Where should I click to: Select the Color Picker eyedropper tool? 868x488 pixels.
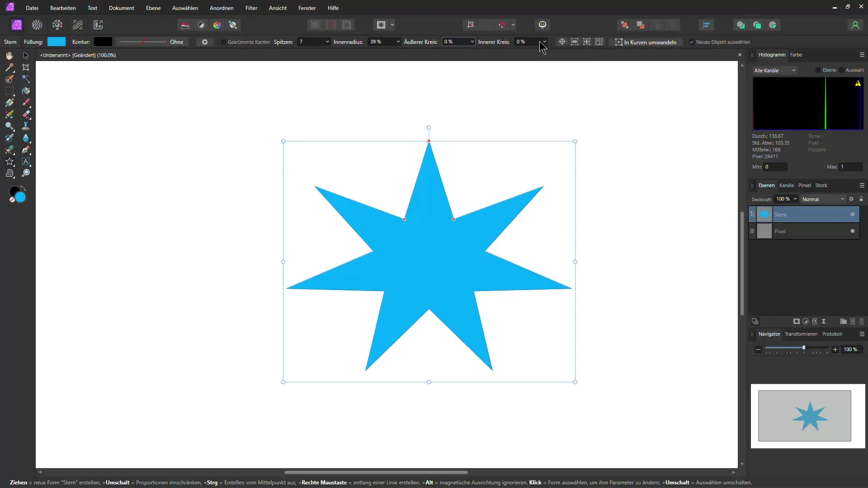tap(9, 67)
